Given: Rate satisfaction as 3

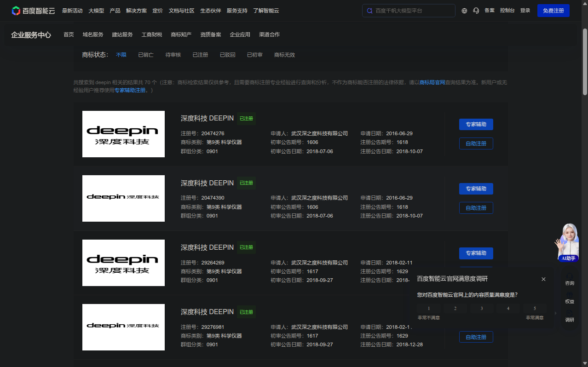Looking at the screenshot, I should point(482,309).
